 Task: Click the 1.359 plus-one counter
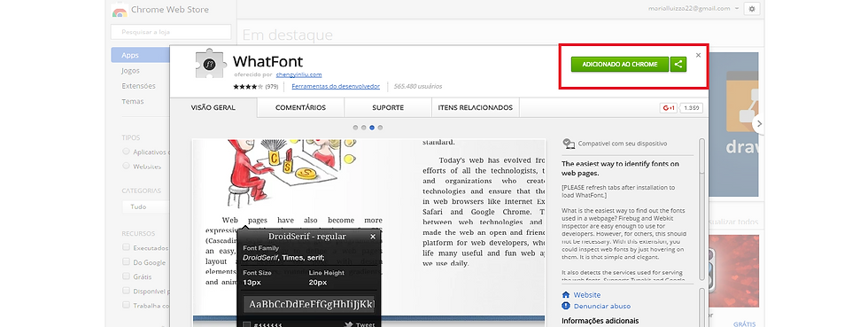pos(692,108)
